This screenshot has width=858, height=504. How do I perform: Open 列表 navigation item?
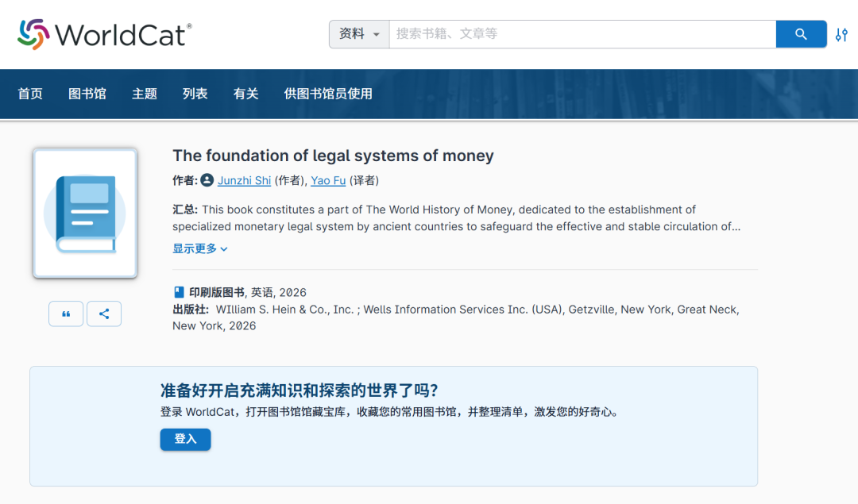click(x=195, y=94)
